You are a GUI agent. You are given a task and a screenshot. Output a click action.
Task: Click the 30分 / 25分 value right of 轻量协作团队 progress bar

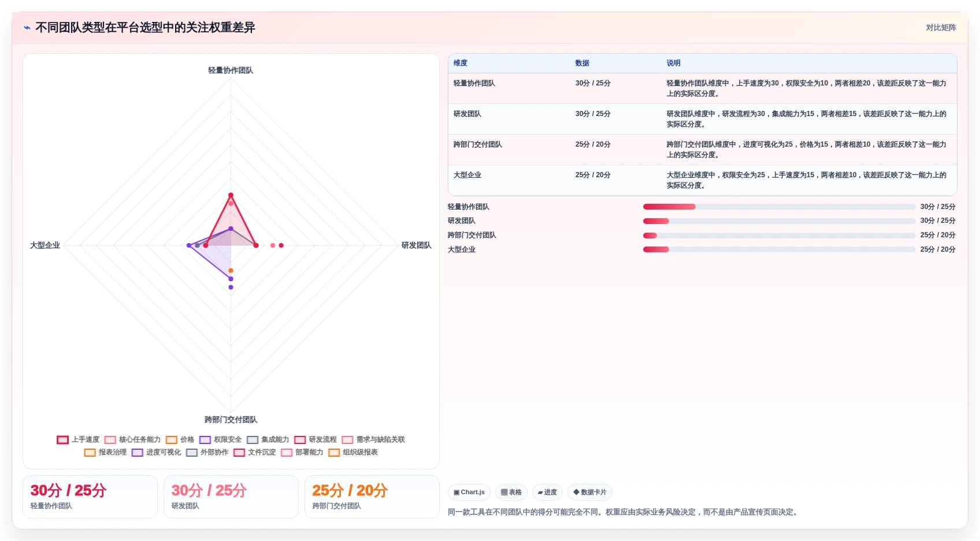click(x=938, y=207)
